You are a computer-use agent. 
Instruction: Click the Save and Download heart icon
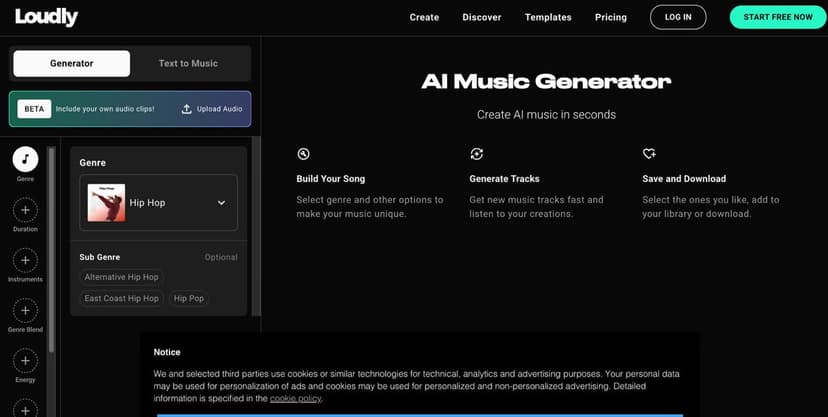pyautogui.click(x=649, y=153)
